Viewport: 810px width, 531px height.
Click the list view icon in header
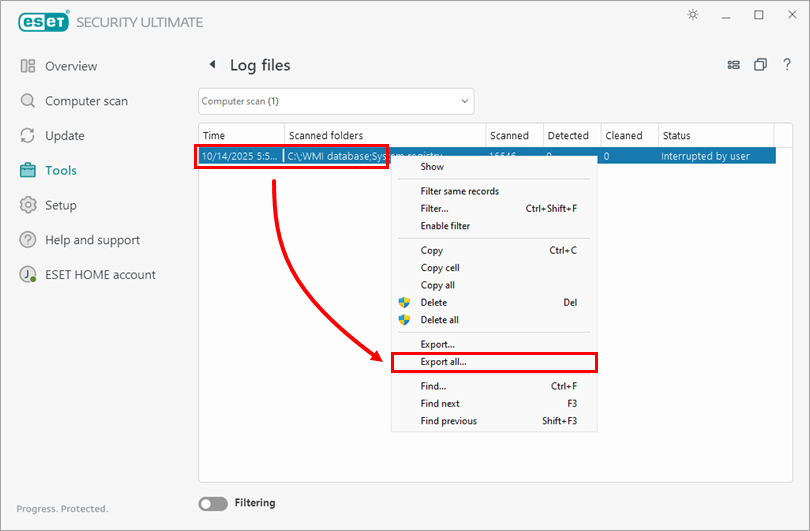pyautogui.click(x=734, y=65)
